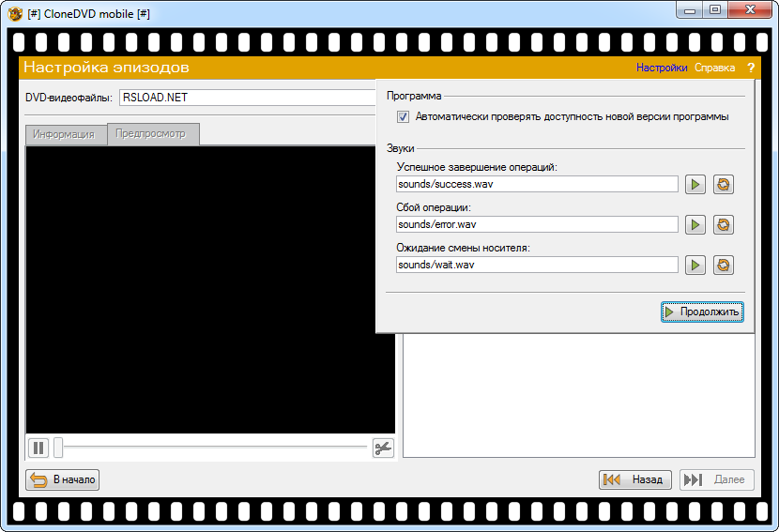The width and height of the screenshot is (779, 532).
Task: Play the error.wav sound
Action: point(695,224)
